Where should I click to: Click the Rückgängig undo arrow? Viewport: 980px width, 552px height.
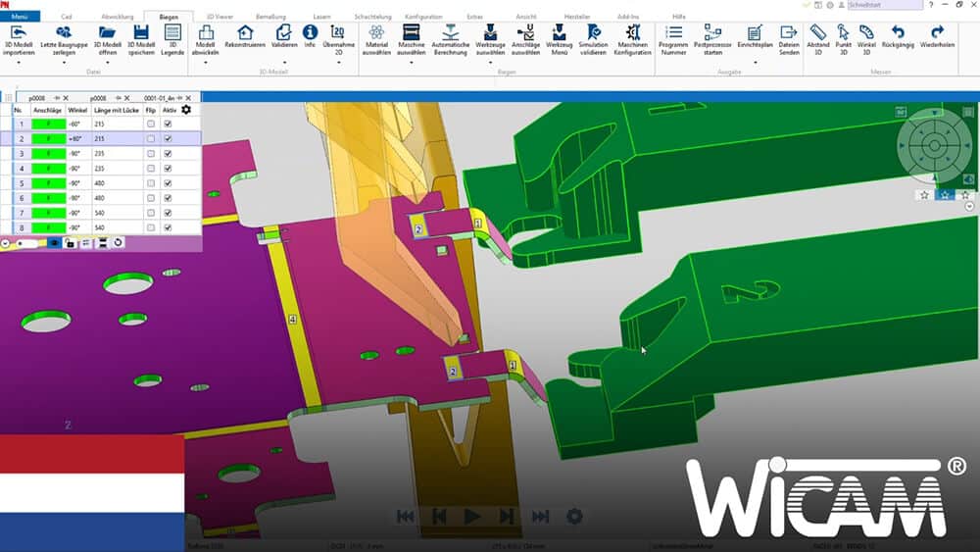click(898, 32)
